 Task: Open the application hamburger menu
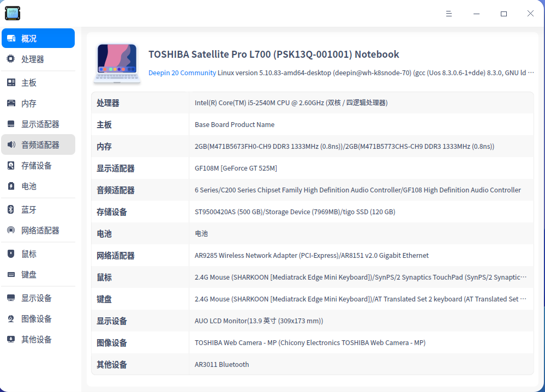coord(448,13)
